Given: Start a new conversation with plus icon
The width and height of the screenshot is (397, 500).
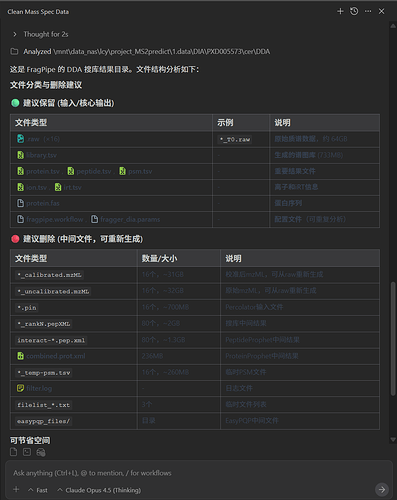Looking at the screenshot, I should pyautogui.click(x=340, y=11).
